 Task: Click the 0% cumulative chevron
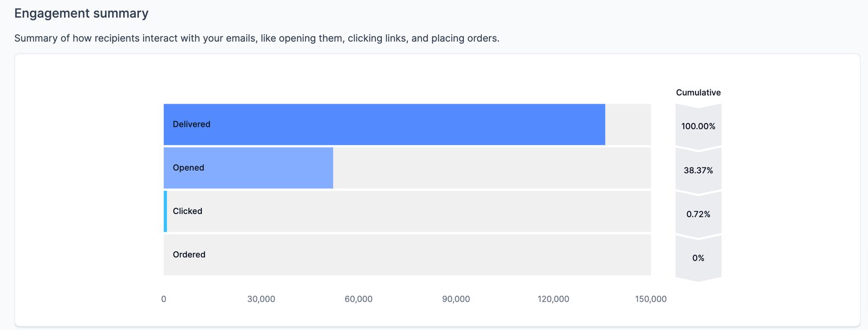[x=698, y=258]
